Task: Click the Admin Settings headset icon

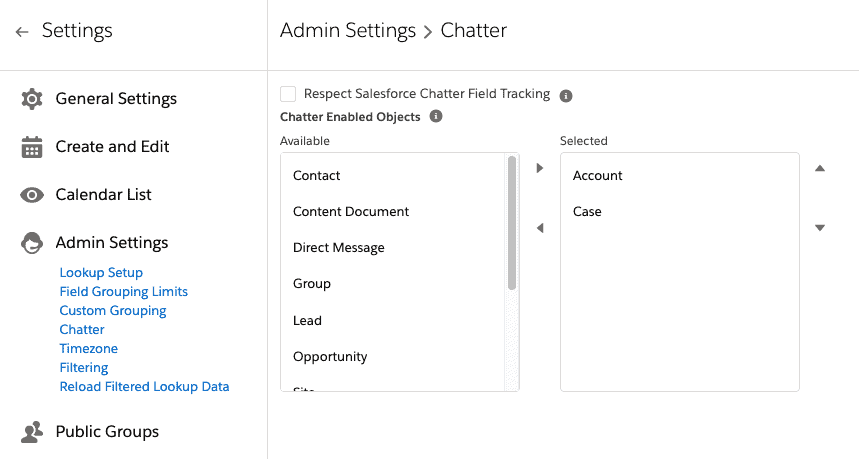Action: 32,243
